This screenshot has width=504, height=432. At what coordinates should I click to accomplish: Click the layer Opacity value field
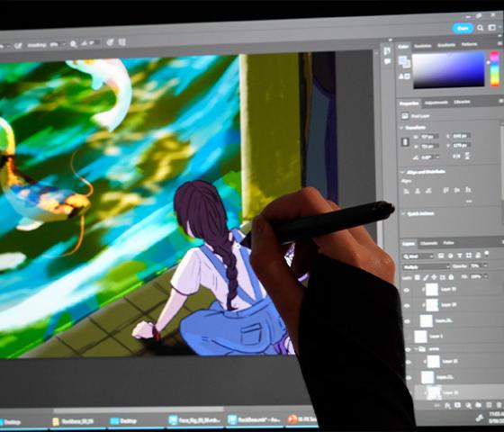pyautogui.click(x=475, y=265)
